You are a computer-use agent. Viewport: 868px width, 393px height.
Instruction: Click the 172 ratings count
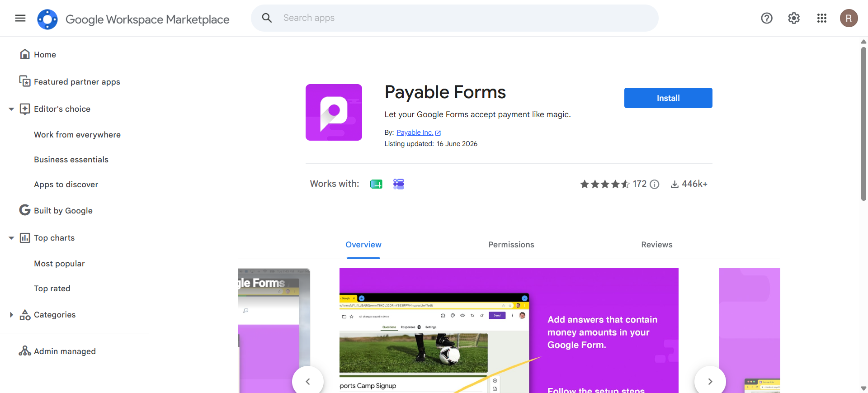pos(640,184)
